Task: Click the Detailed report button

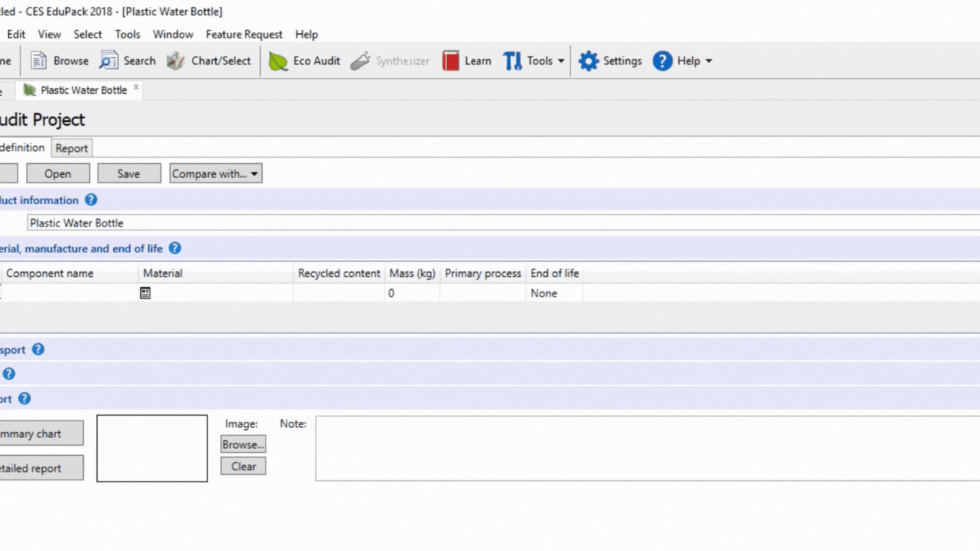Action: pos(40,468)
